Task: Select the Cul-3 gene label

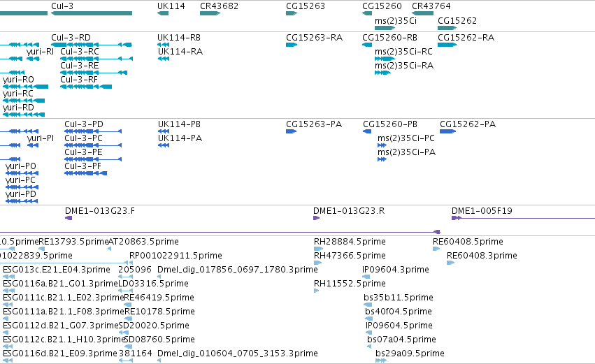Action: point(62,6)
